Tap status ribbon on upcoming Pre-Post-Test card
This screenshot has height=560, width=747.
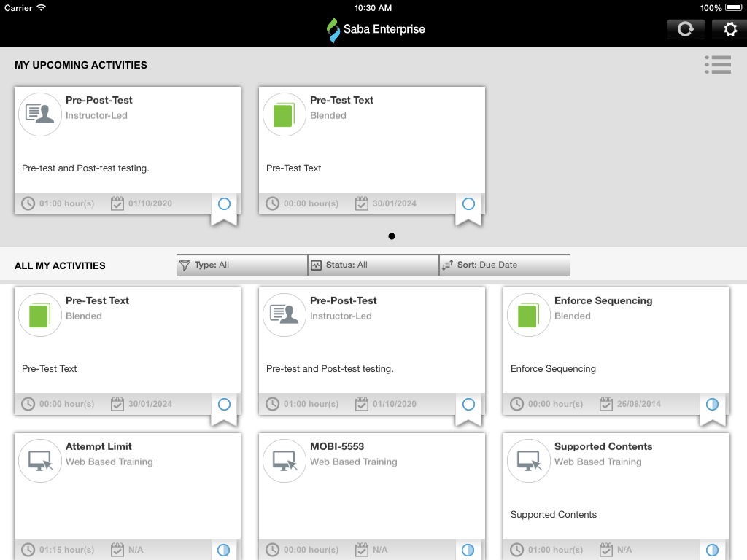tap(224, 208)
